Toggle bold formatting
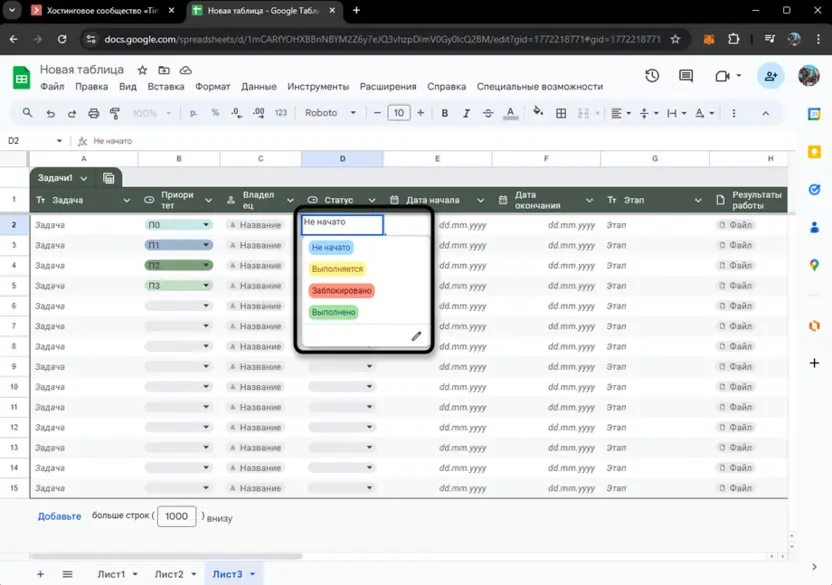The image size is (832, 585). tap(445, 113)
